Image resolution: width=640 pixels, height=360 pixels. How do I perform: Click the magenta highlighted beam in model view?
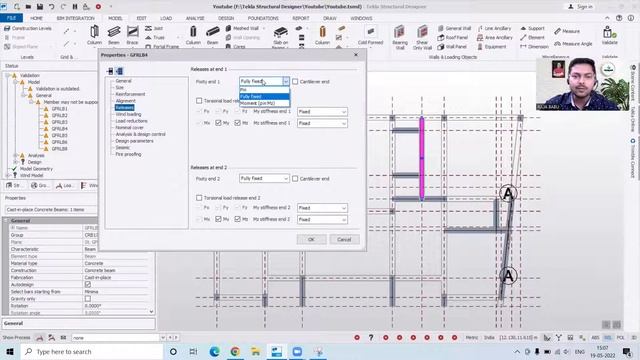pos(422,159)
